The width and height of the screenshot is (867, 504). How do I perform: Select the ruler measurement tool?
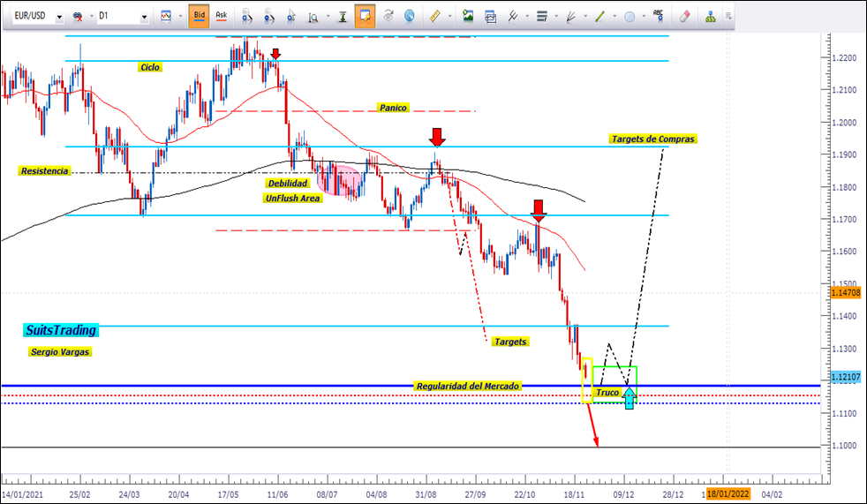[433, 16]
